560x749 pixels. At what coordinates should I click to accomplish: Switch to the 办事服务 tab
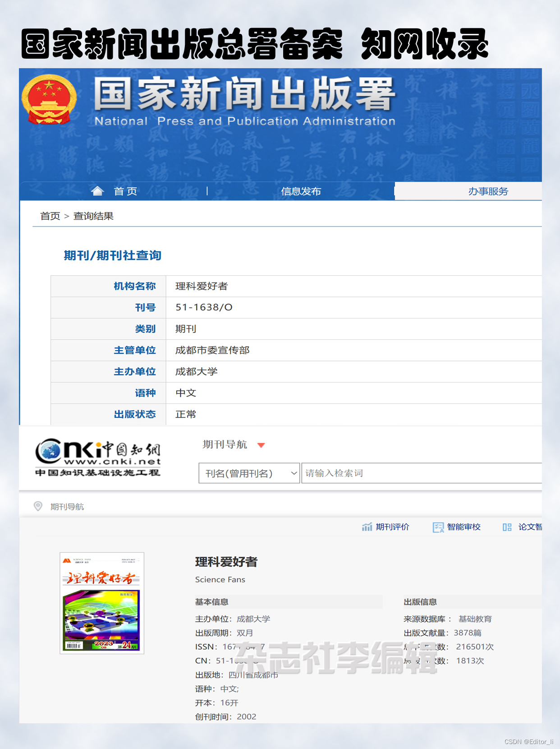pos(468,191)
